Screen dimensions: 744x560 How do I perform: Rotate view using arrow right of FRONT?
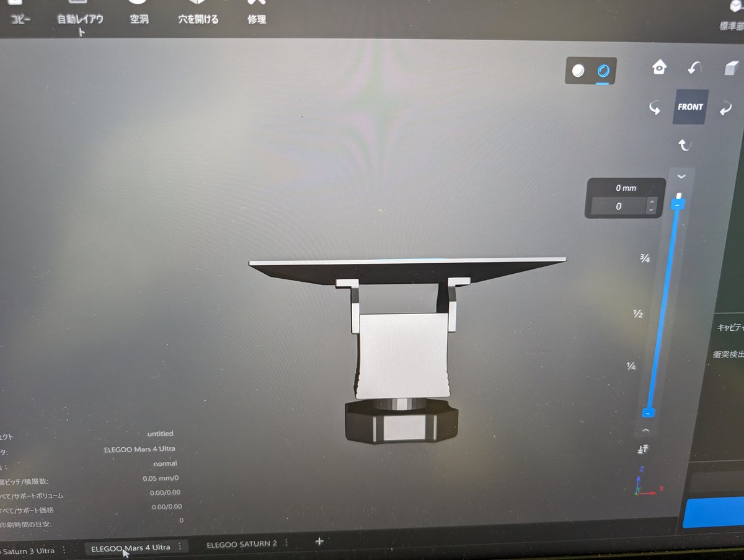pos(725,108)
